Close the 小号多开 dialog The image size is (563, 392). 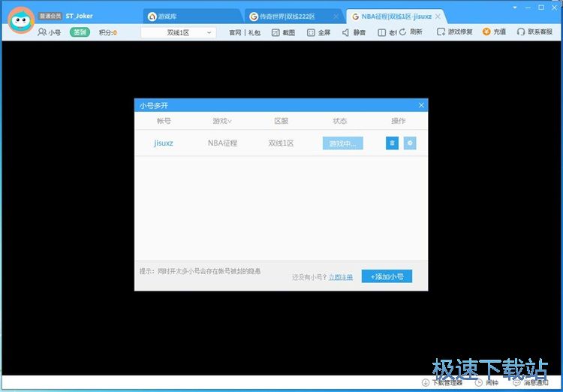(x=421, y=105)
